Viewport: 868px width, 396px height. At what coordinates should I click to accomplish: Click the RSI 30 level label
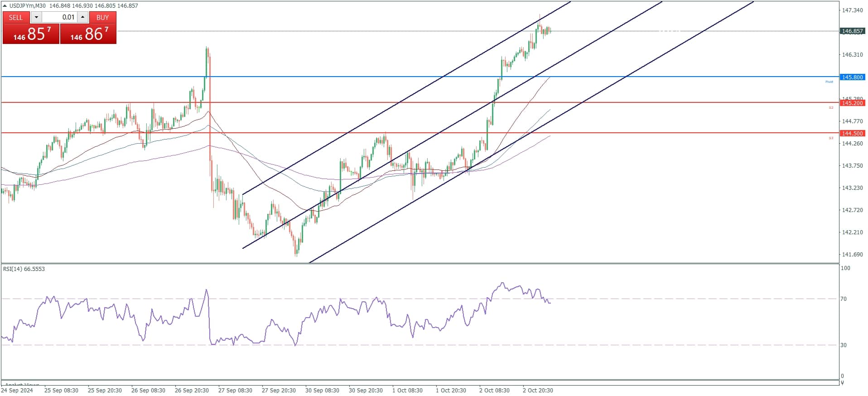[844, 345]
